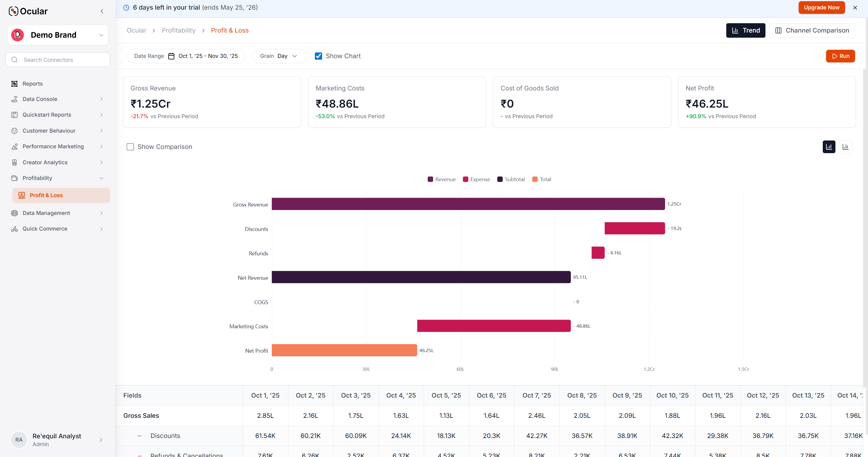The height and width of the screenshot is (457, 868).
Task: Click the trial clock icon
Action: pos(126,8)
